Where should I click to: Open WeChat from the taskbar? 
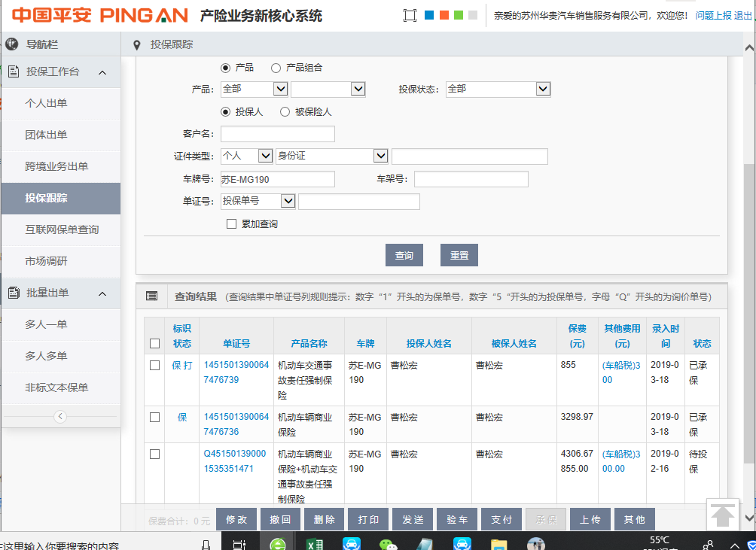[388, 544]
